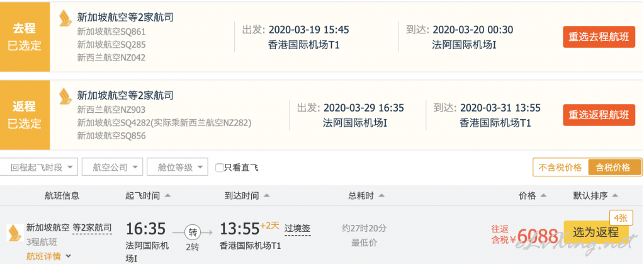Open the 航空公司 filter dropdown
Image resolution: width=644 pixels, height=264 pixels.
pyautogui.click(x=112, y=168)
